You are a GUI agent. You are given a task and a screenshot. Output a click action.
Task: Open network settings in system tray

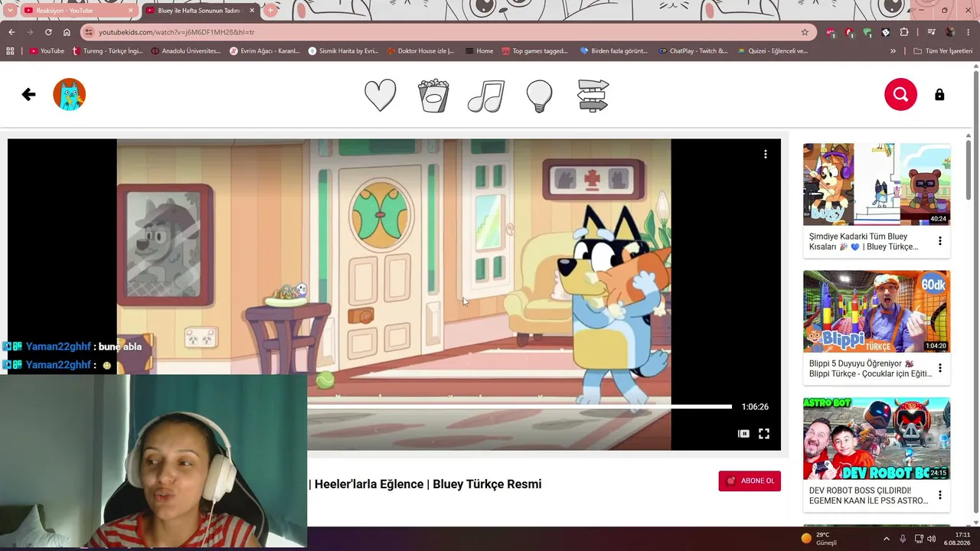point(917,539)
